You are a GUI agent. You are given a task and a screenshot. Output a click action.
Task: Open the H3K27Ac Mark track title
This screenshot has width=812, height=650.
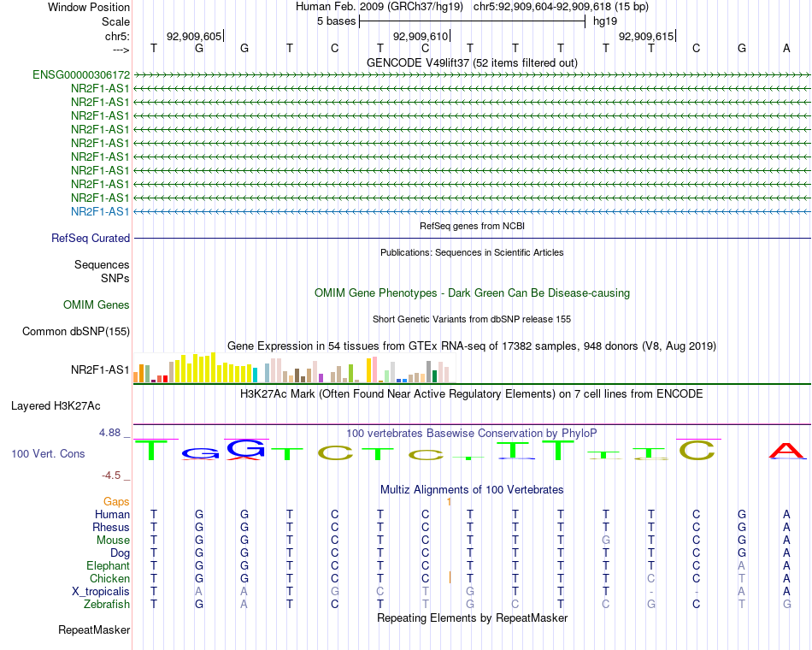click(472, 394)
